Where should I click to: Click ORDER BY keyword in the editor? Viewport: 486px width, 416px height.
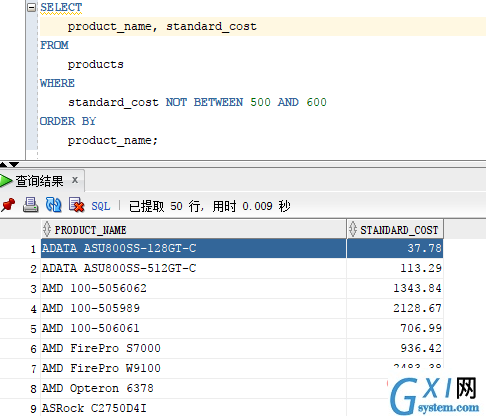click(68, 121)
